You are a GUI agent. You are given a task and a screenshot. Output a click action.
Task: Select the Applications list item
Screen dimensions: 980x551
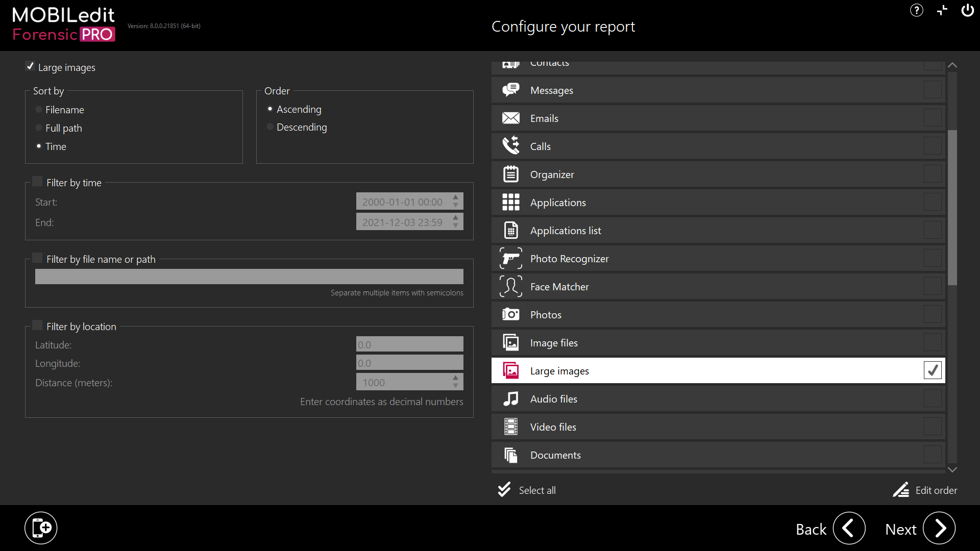tap(566, 231)
